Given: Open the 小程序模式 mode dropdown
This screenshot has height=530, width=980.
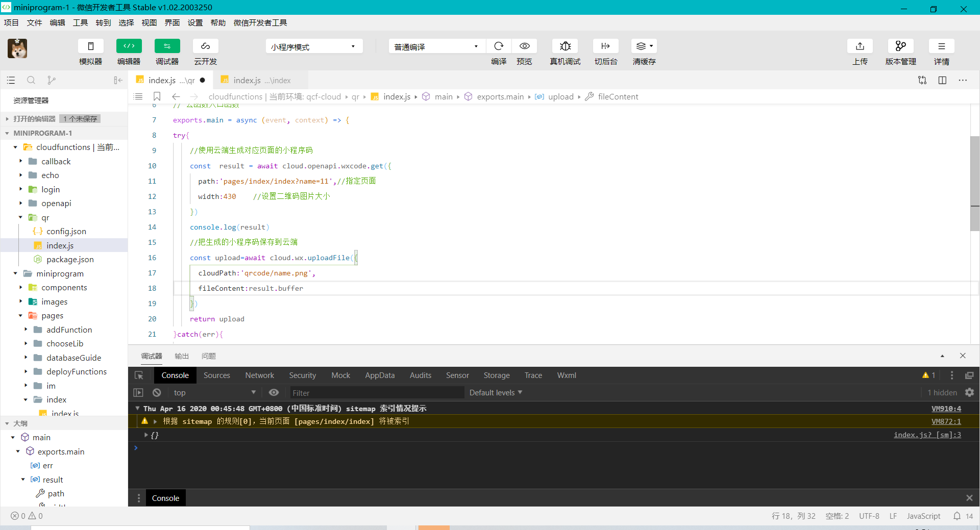Looking at the screenshot, I should click(314, 46).
